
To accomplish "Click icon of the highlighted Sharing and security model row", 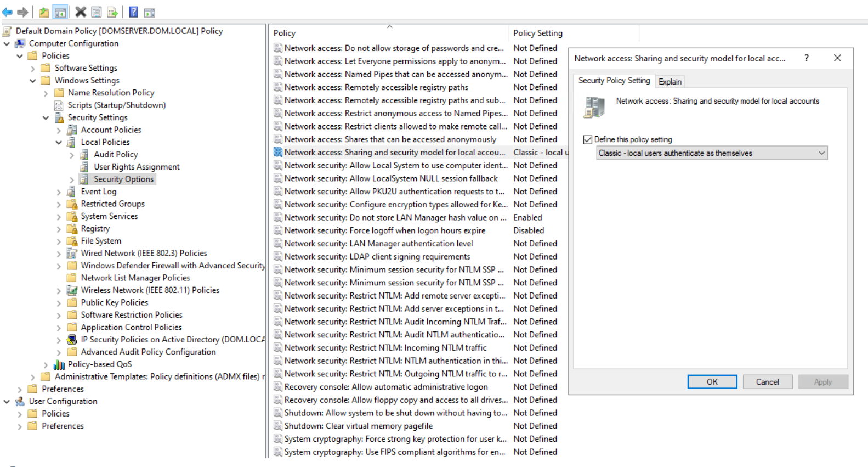I will (278, 152).
